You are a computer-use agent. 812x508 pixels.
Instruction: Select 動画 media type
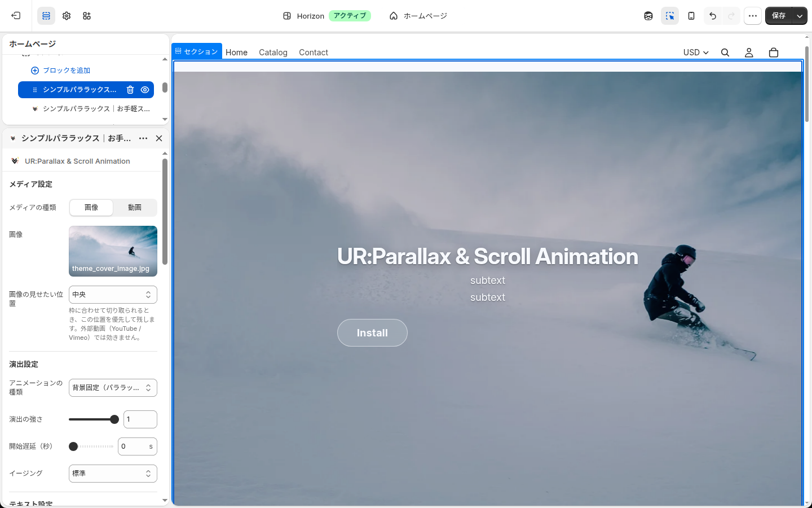pos(135,208)
